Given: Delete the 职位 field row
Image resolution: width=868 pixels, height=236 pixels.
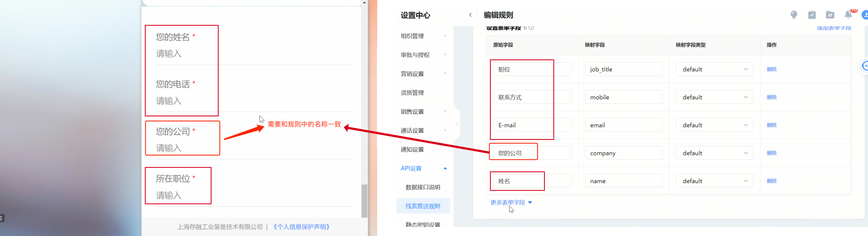Looking at the screenshot, I should (772, 69).
